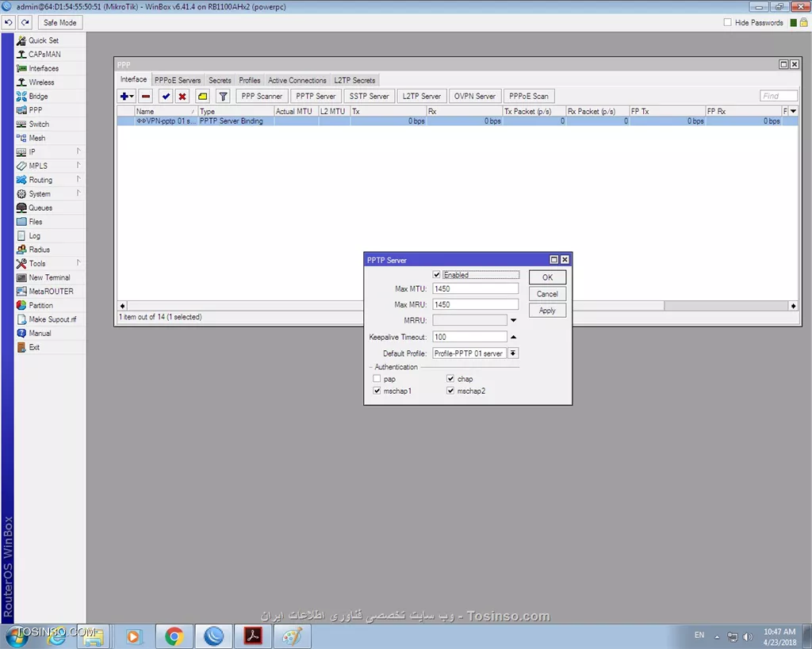This screenshot has height=649, width=812.
Task: Click the yellow Comment icon
Action: [202, 96]
